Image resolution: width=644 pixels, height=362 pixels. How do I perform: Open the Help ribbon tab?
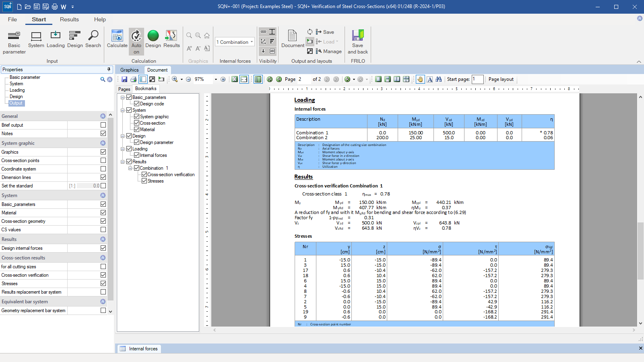pos(100,19)
